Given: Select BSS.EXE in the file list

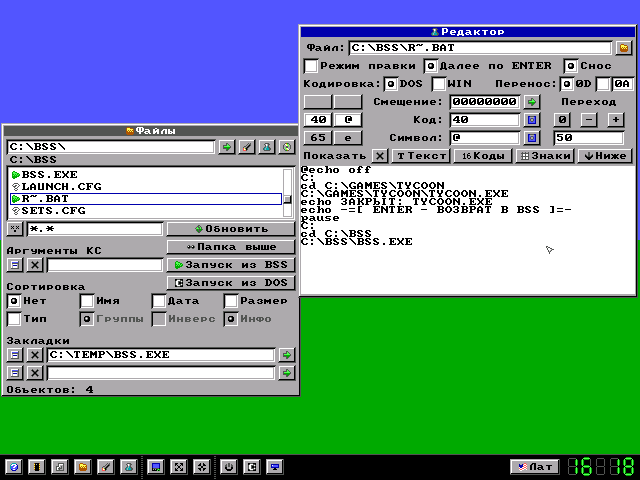Looking at the screenshot, I should tap(146, 175).
